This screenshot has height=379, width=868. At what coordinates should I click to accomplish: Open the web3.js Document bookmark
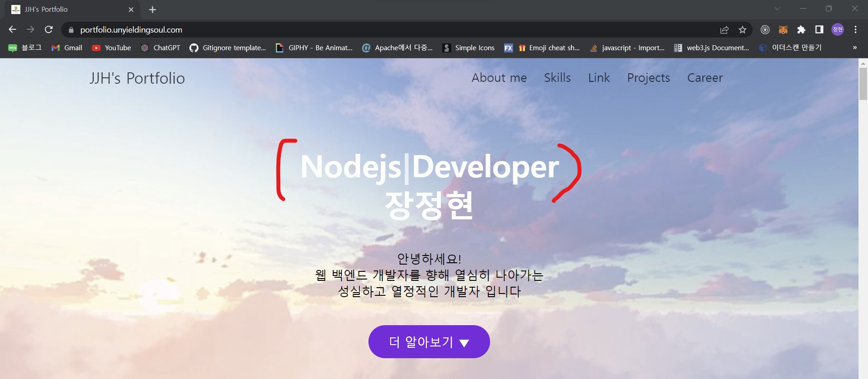[x=712, y=47]
